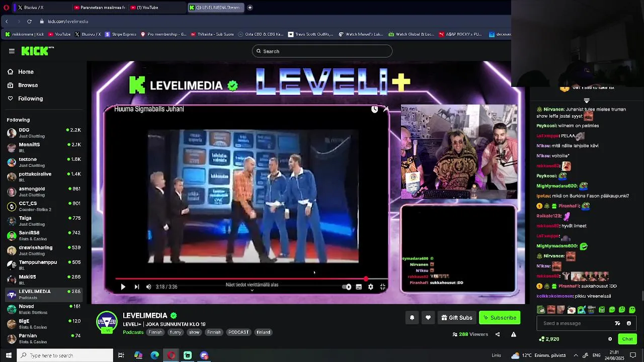Open Temppuhemppu channel in Following list
This screenshot has width=644, height=362.
(x=44, y=264)
